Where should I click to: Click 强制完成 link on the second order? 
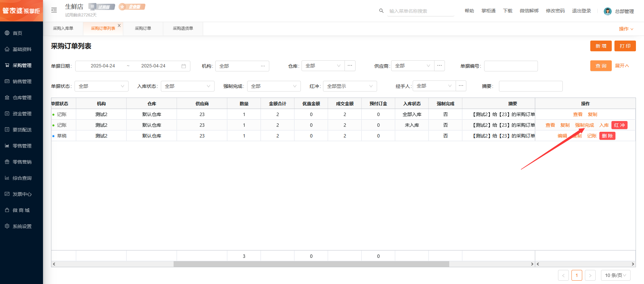[584, 125]
